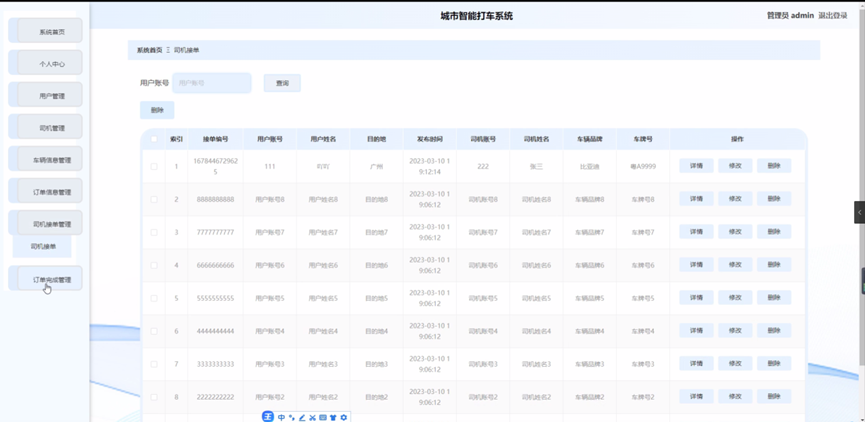Click 删除 for order 3333333333
Viewport: 865px width, 422px height.
tap(774, 364)
